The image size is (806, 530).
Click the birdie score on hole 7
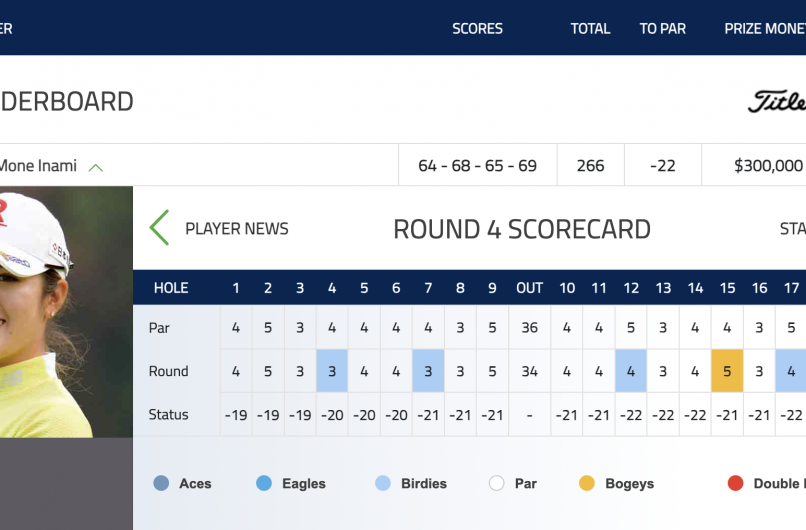point(428,371)
